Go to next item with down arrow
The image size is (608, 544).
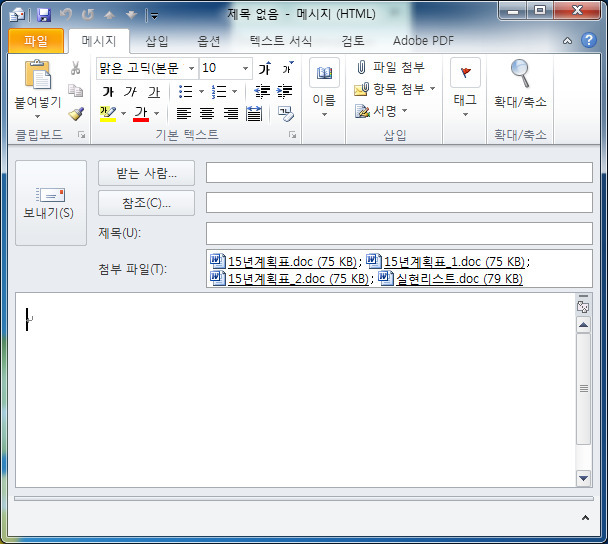131,15
